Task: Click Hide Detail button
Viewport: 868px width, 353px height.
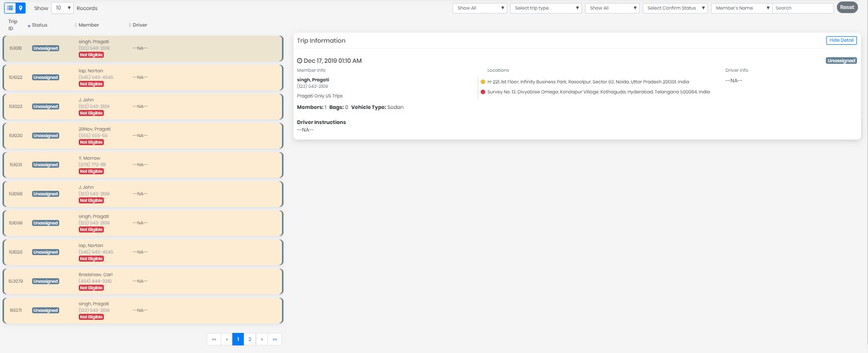Action: (x=841, y=40)
